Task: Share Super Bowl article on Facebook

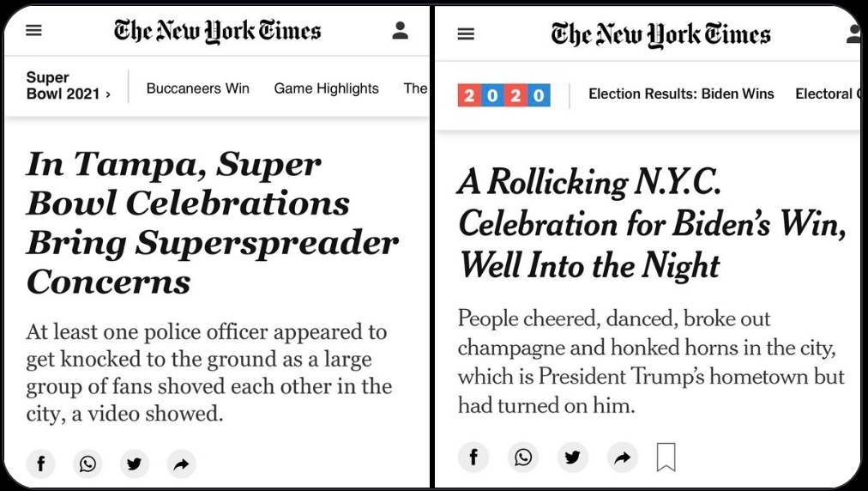Action: pos(41,464)
